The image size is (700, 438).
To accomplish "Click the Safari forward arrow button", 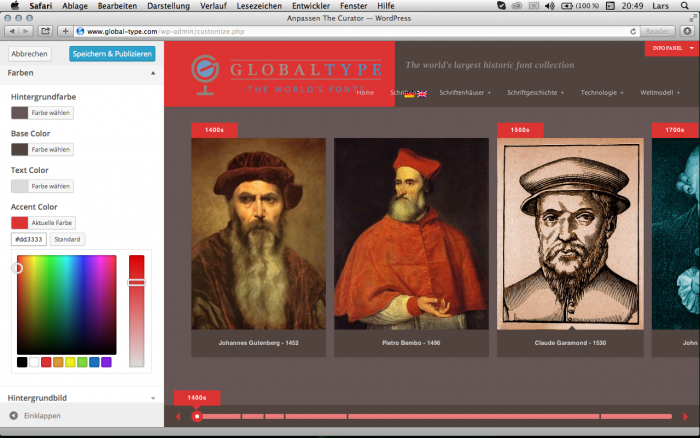I will (x=26, y=31).
